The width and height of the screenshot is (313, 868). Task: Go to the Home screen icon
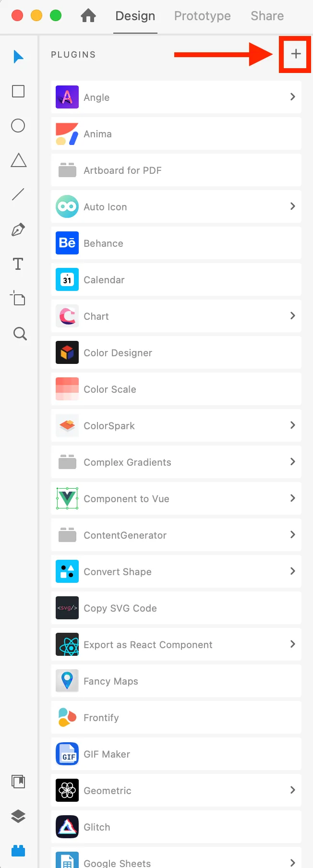88,16
